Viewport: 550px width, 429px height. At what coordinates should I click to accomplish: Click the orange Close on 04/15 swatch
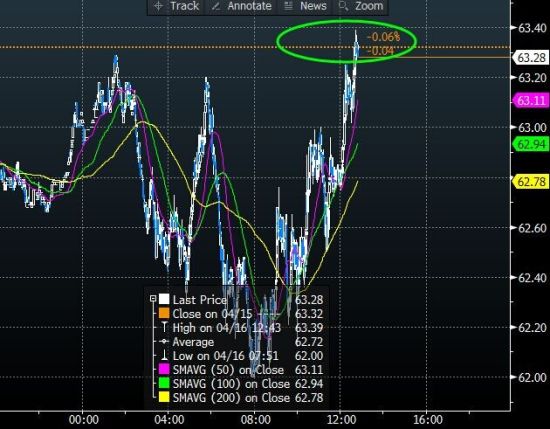(x=164, y=313)
